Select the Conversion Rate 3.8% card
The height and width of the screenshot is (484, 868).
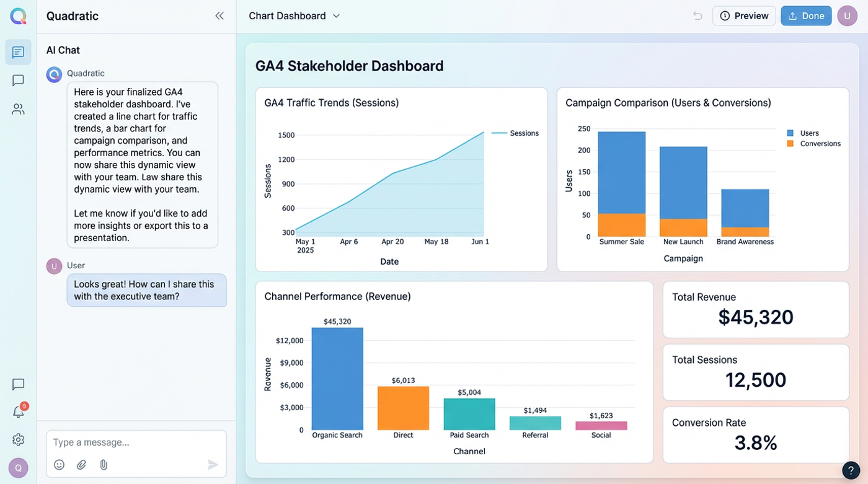pos(756,435)
